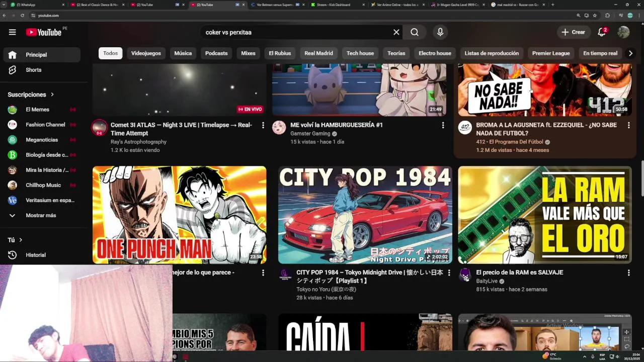
Task: Play the LA RAM vale más thumbnail
Action: tap(545, 215)
